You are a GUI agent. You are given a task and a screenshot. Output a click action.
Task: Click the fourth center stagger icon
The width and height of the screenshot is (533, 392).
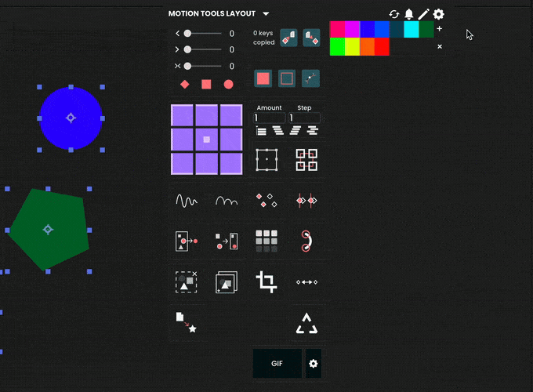[x=313, y=131]
